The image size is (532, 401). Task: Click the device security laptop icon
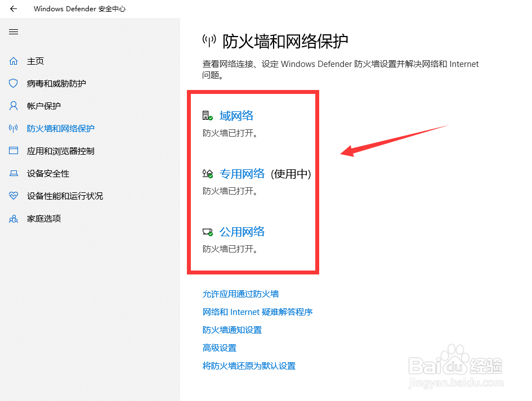pos(14,173)
